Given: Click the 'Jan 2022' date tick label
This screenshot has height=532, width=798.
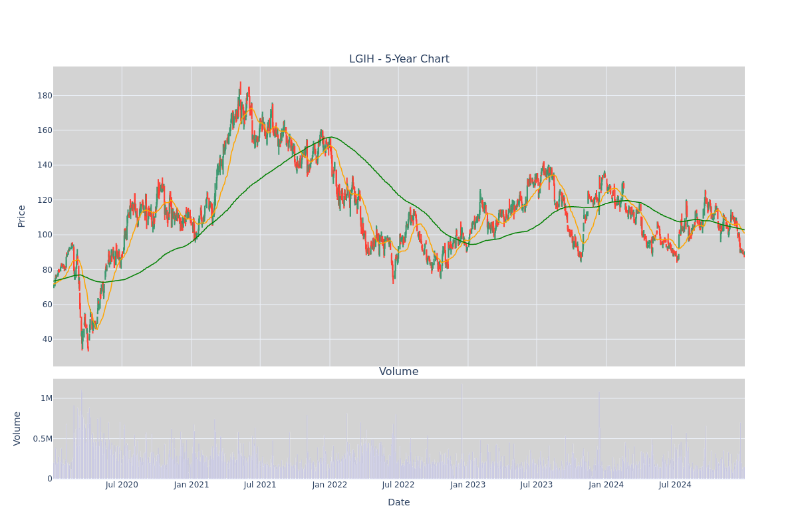Looking at the screenshot, I should click(x=330, y=485).
